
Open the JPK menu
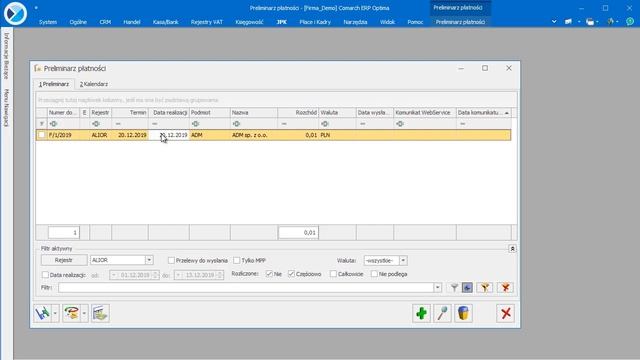282,22
